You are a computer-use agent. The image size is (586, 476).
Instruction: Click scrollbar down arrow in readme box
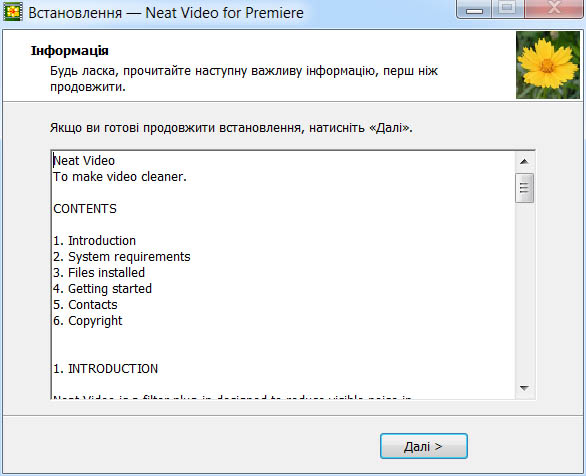[524, 389]
